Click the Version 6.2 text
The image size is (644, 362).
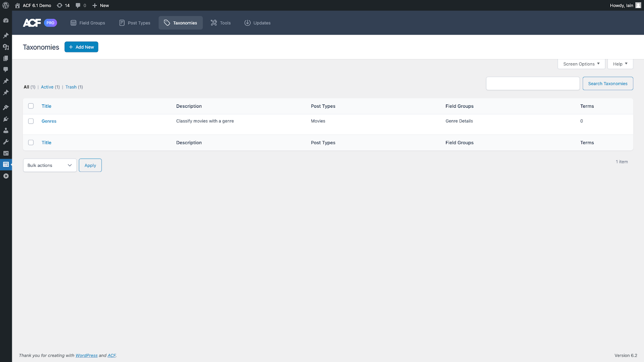(x=626, y=356)
